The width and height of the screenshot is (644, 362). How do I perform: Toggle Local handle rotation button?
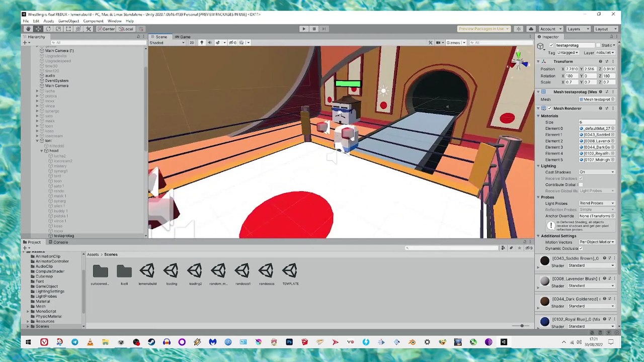pyautogui.click(x=126, y=29)
